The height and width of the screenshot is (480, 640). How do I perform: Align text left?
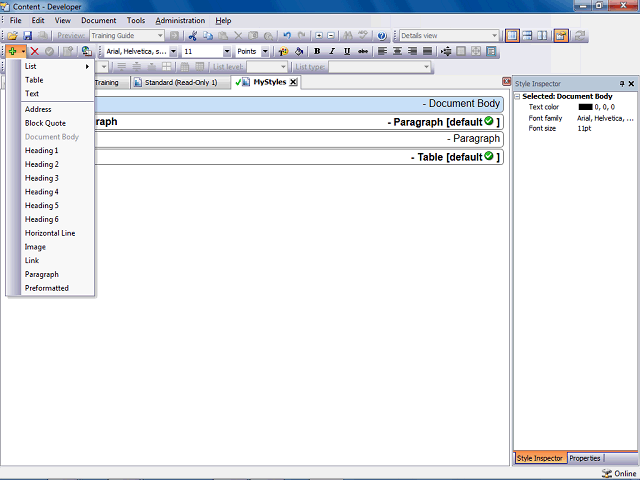click(x=382, y=51)
